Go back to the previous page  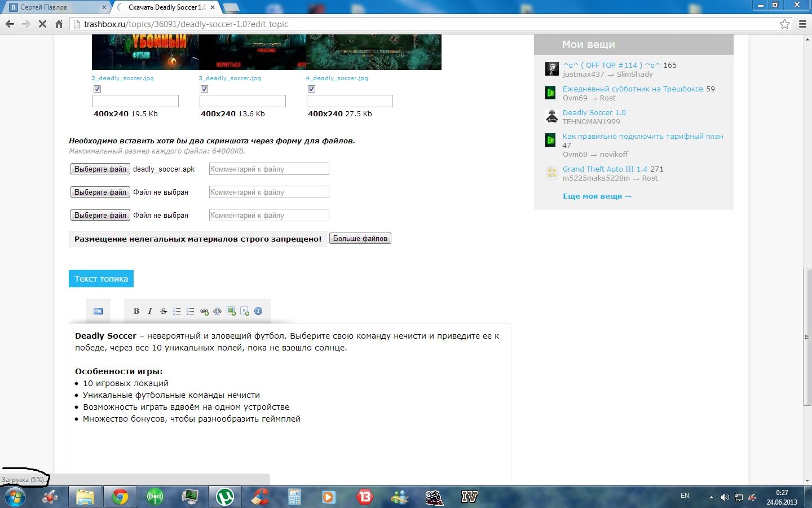(10, 24)
